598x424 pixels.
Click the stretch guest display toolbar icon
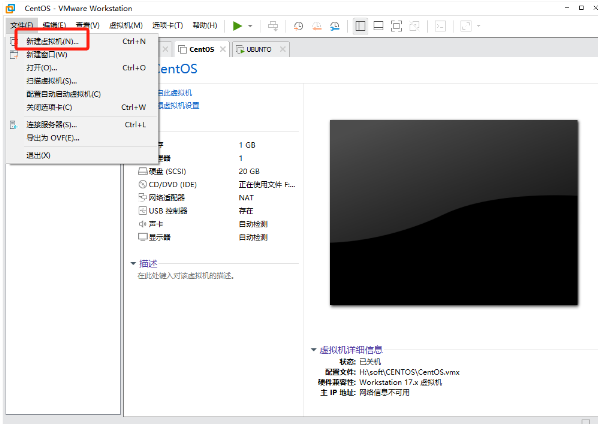tap(466, 26)
